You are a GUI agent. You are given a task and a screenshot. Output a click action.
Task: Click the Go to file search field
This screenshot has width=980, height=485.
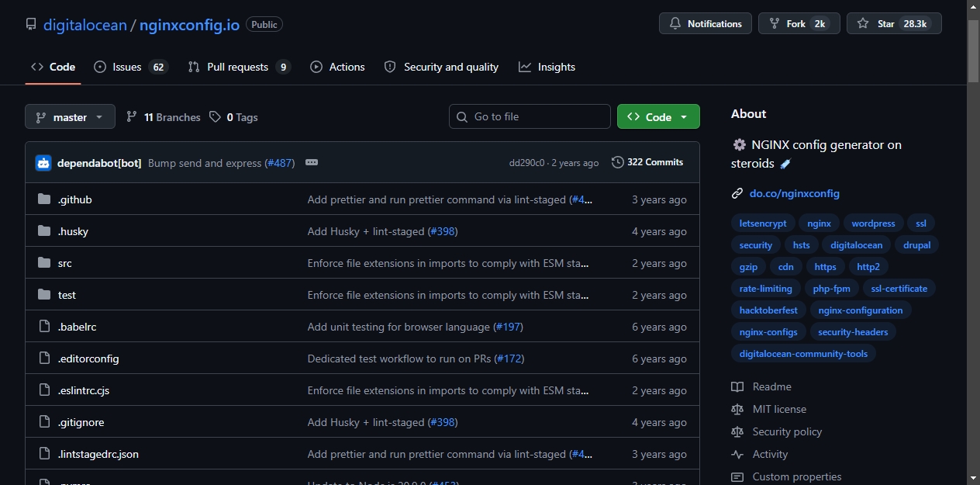coord(530,116)
